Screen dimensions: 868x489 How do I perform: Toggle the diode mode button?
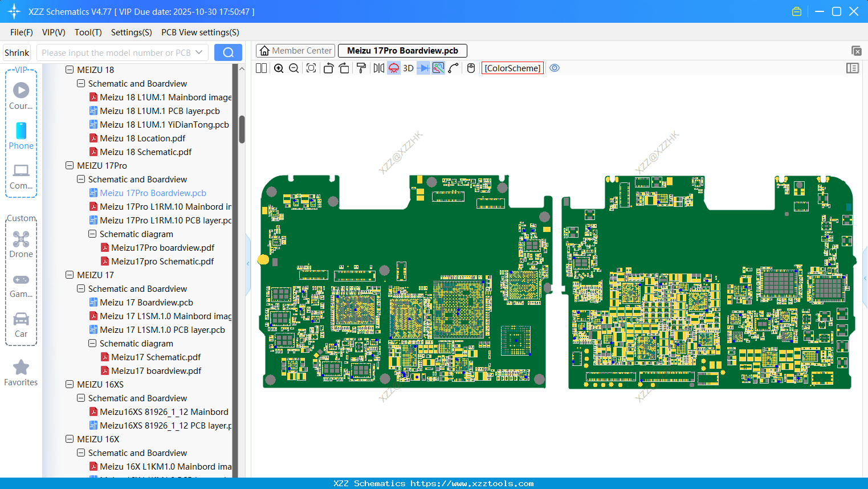pos(423,68)
